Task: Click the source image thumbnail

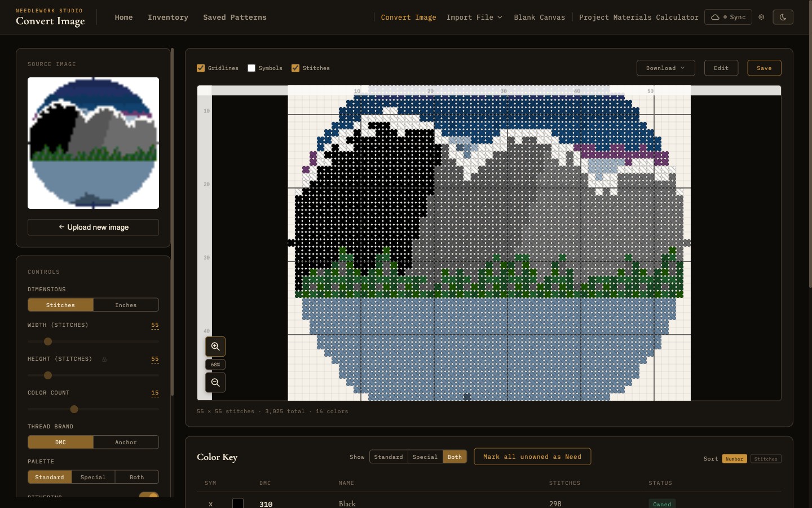Action: click(x=93, y=143)
